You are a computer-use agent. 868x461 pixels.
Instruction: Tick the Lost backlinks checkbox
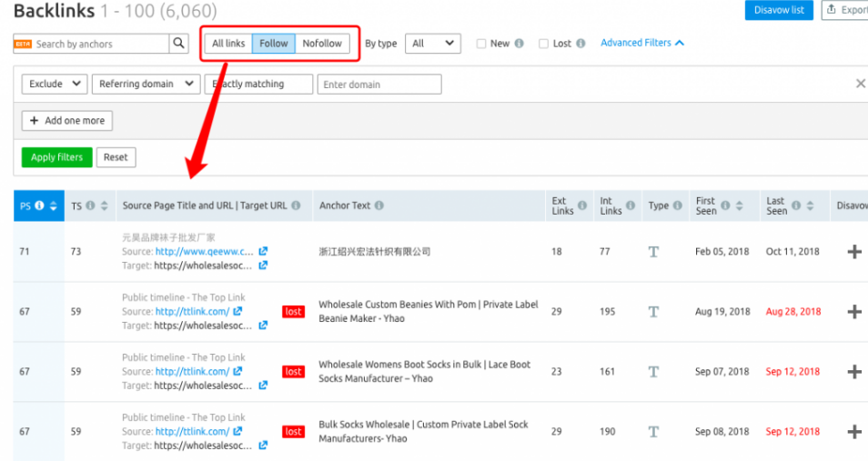point(543,44)
